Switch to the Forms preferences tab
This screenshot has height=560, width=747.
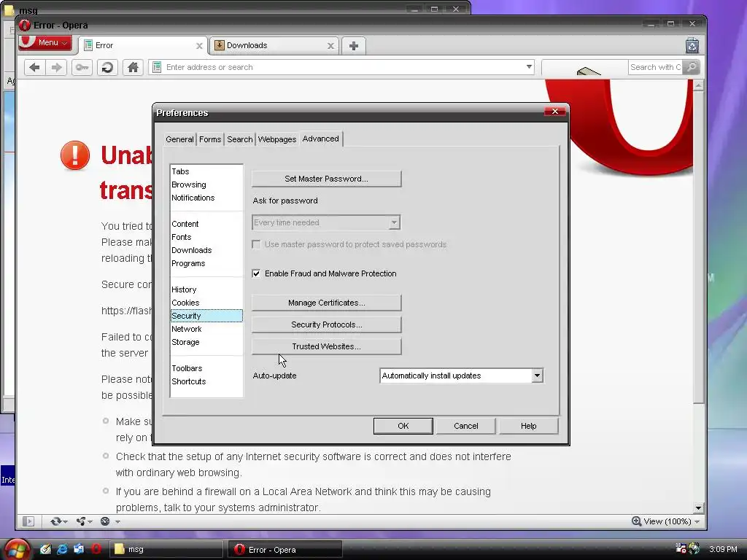coord(210,139)
